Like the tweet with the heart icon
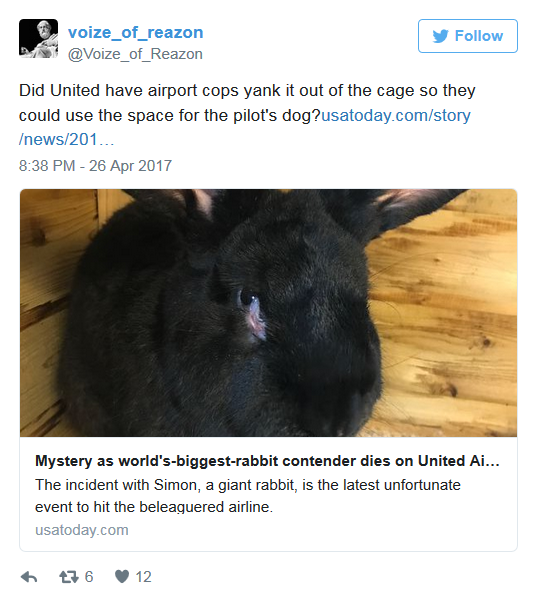The width and height of the screenshot is (537, 598). [122, 576]
